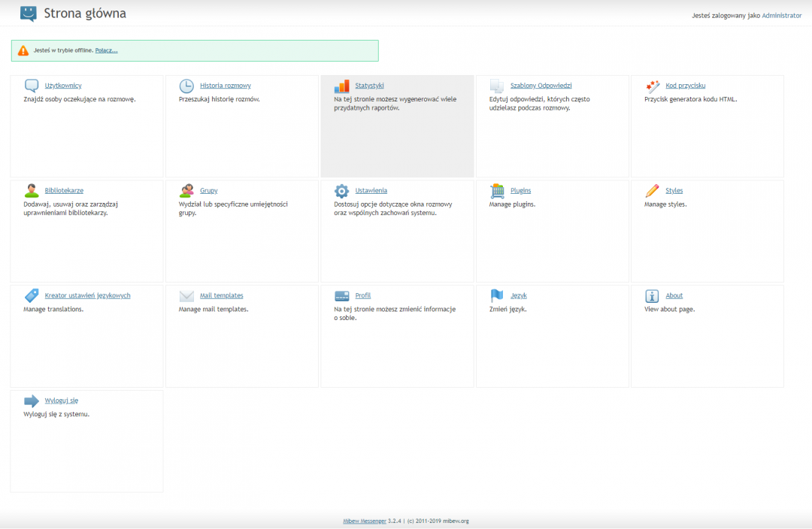Click the Język flag icon
Image resolution: width=812 pixels, height=529 pixels.
pos(497,295)
